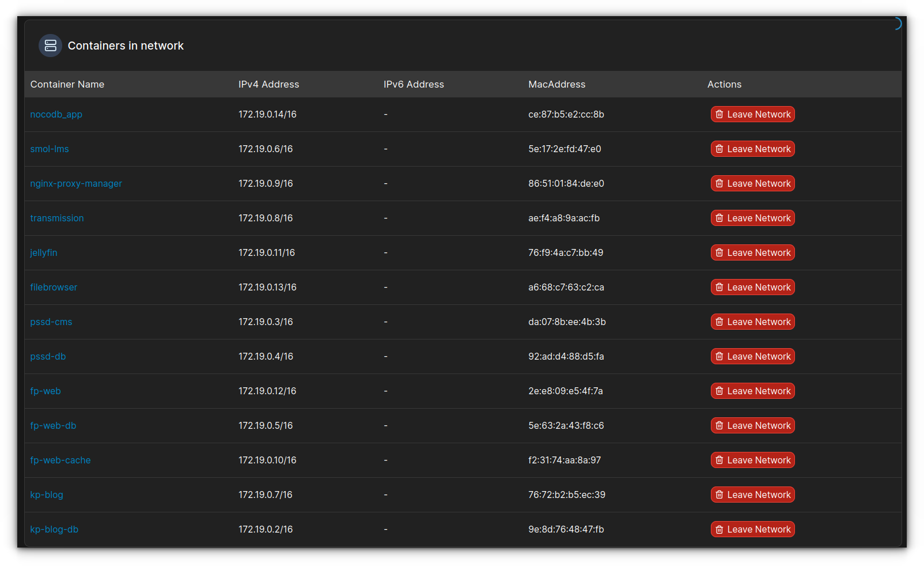
Task: Click the trash icon next to jellyfin's leave action
Action: 719,252
